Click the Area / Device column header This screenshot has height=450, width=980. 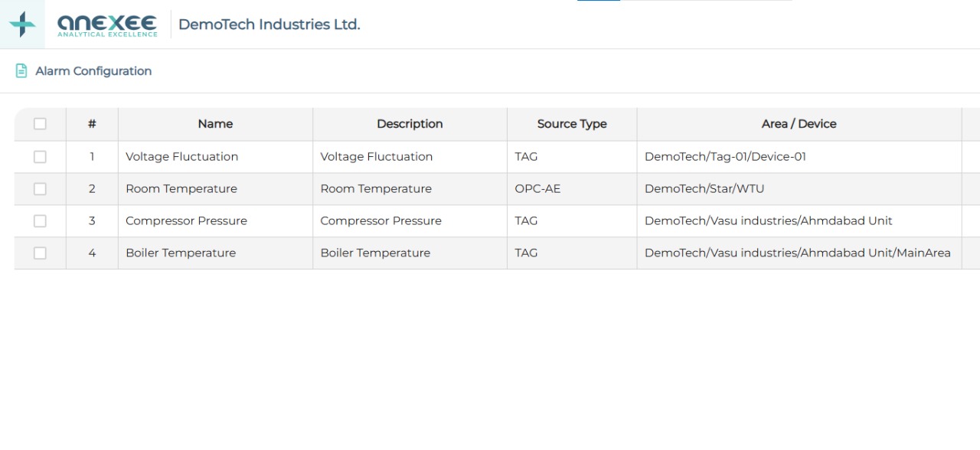799,124
